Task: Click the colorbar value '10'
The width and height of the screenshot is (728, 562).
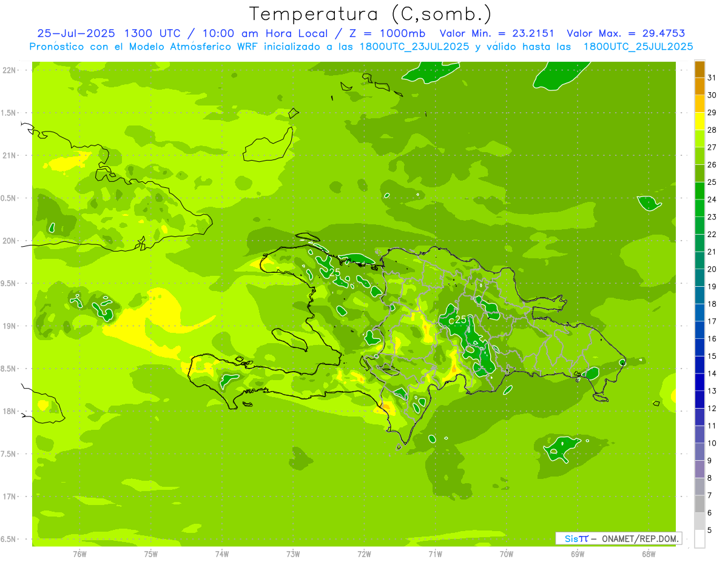Action: tap(712, 443)
